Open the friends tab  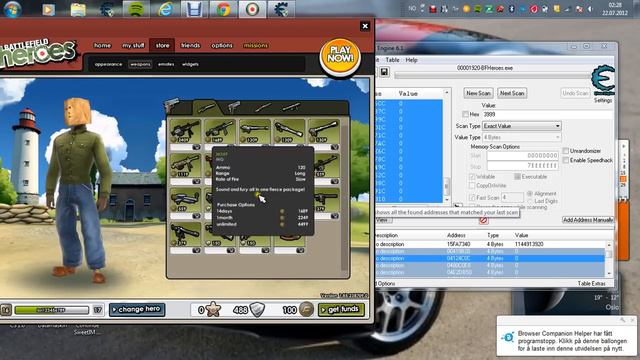(191, 45)
